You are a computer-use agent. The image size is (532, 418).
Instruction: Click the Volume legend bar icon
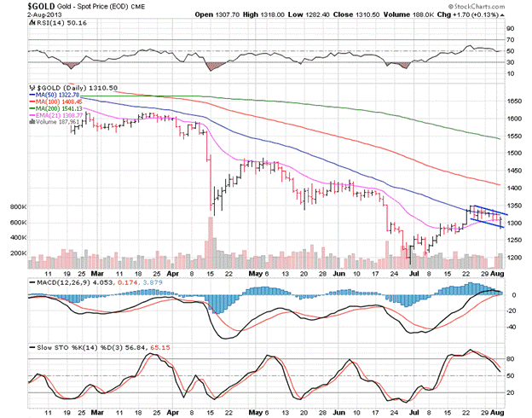tap(32, 122)
